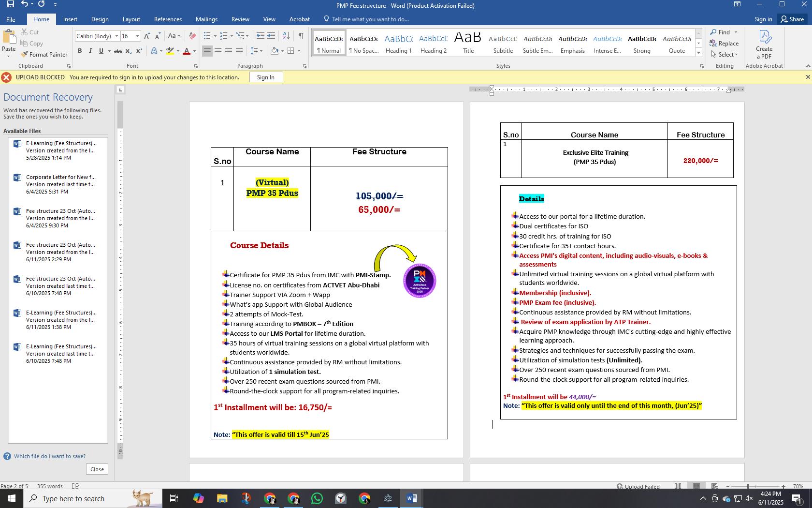The width and height of the screenshot is (812, 508).
Task: Apply red font color
Action: click(187, 51)
